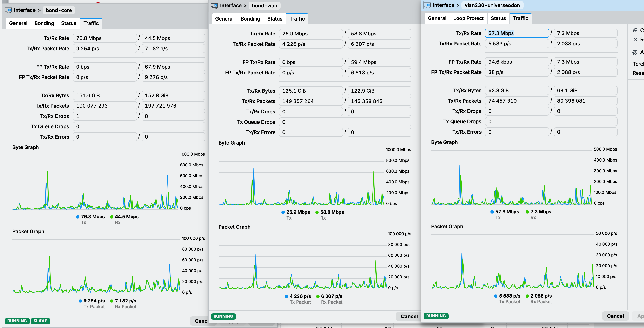Click the Tx/Rx Drops field showing 1
644x328 pixels.
point(105,116)
